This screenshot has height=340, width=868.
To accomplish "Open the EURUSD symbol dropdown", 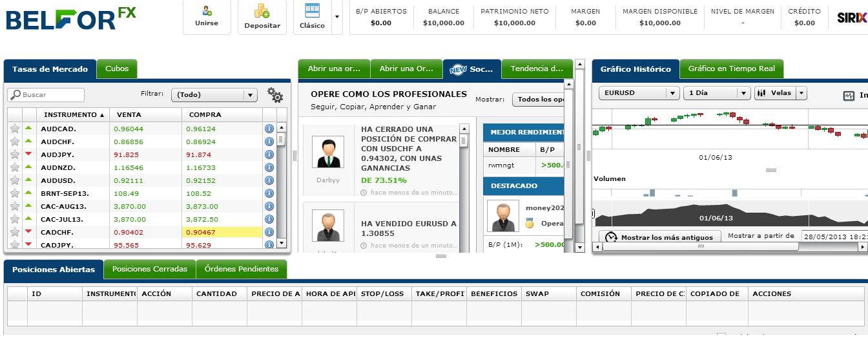I will click(639, 93).
